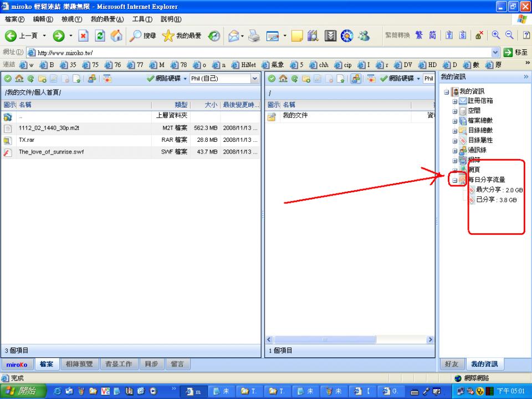
Task: Click the Print icon in IE toolbar
Action: 253,35
